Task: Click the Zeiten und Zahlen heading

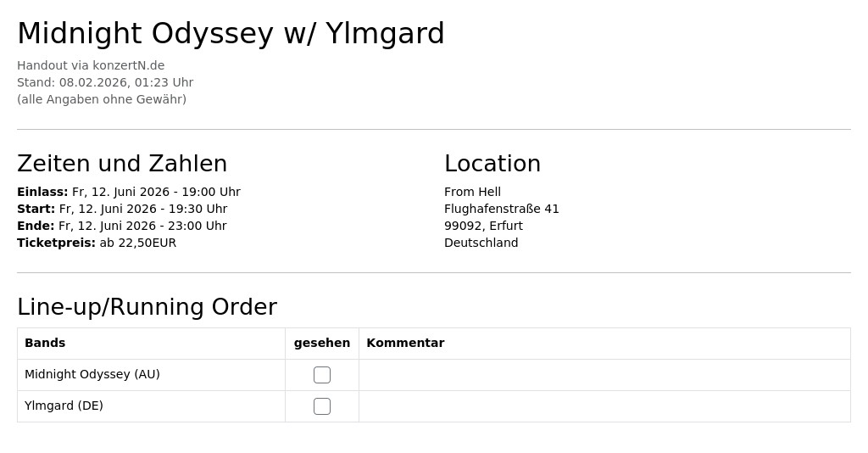Action: [122, 164]
